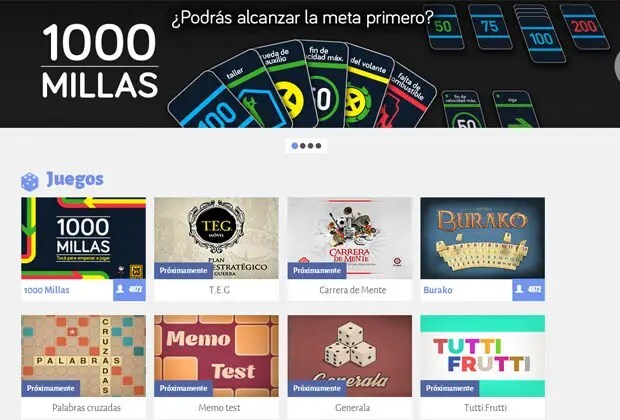The image size is (620, 420).
Task: Select the first carousel dot indicator
Action: tap(295, 146)
